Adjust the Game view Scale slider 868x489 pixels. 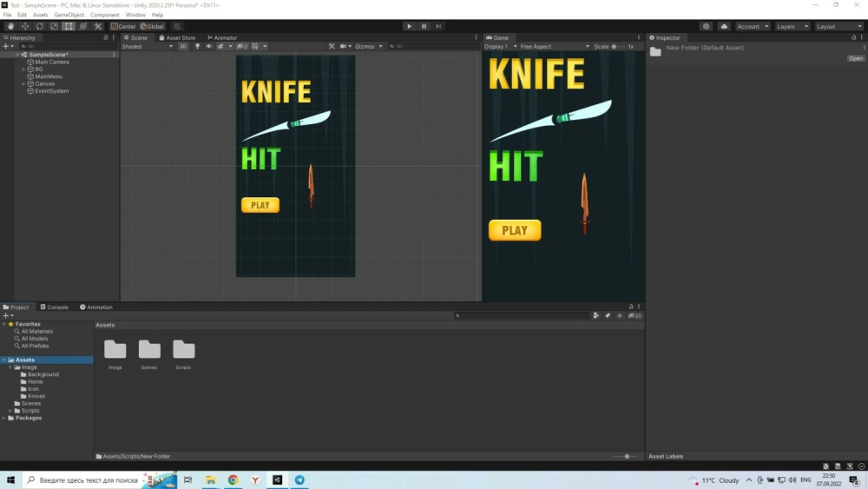(x=615, y=46)
